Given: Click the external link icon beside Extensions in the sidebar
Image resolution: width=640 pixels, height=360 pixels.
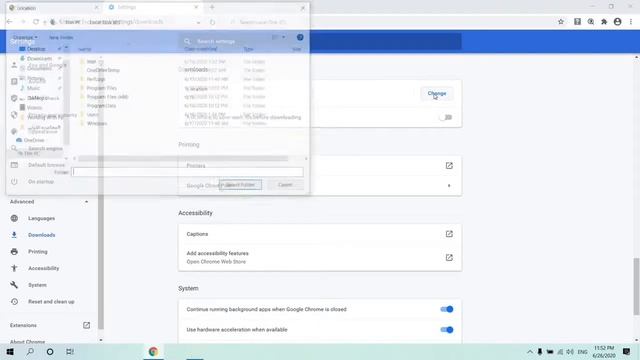Looking at the screenshot, I should point(87,325).
